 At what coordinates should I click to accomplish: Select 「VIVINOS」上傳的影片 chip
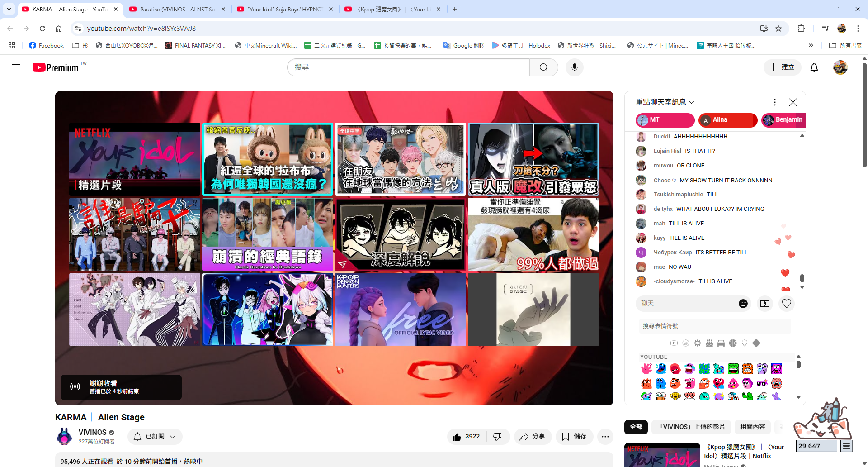pos(691,427)
